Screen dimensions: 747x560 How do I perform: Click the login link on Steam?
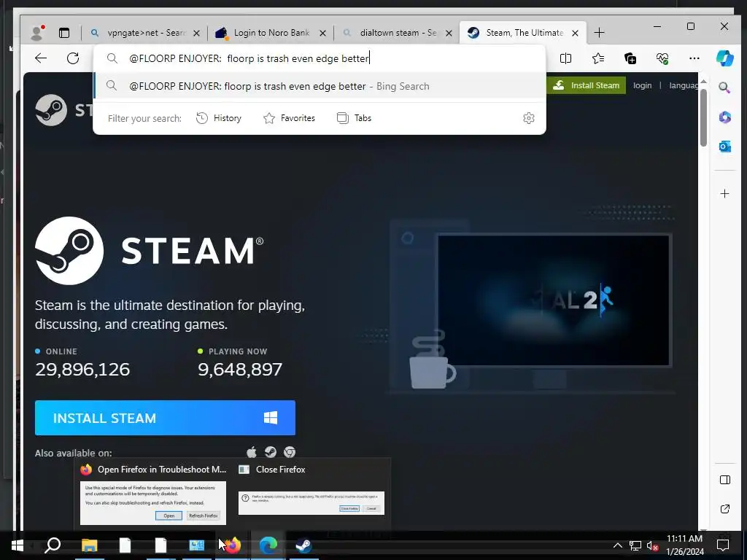pos(642,85)
